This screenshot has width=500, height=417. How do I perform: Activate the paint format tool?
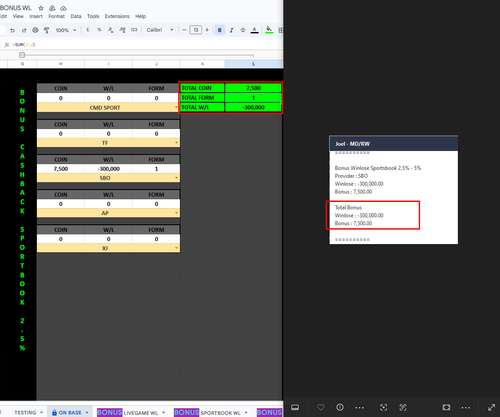click(46, 30)
